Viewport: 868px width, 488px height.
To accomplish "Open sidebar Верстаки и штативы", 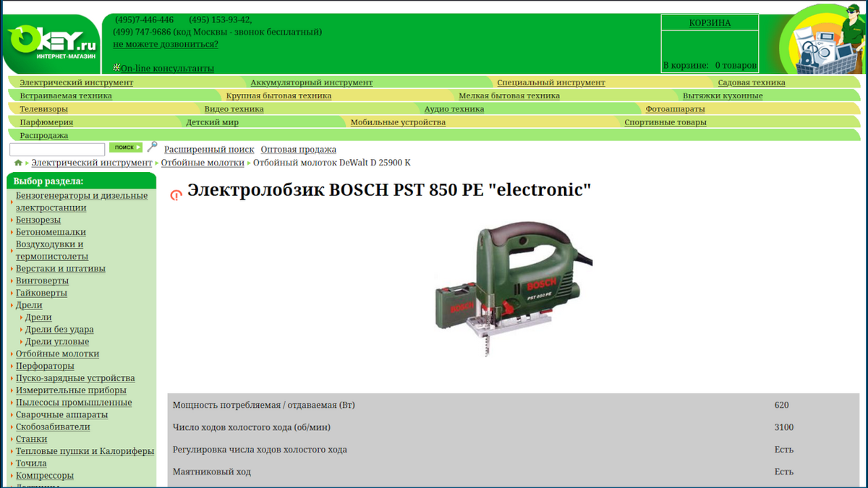I will point(61,268).
